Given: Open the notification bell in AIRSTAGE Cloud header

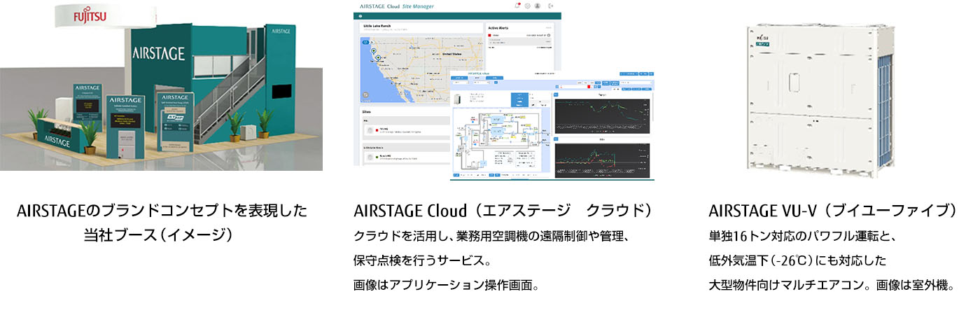Looking at the screenshot, I should [517, 6].
